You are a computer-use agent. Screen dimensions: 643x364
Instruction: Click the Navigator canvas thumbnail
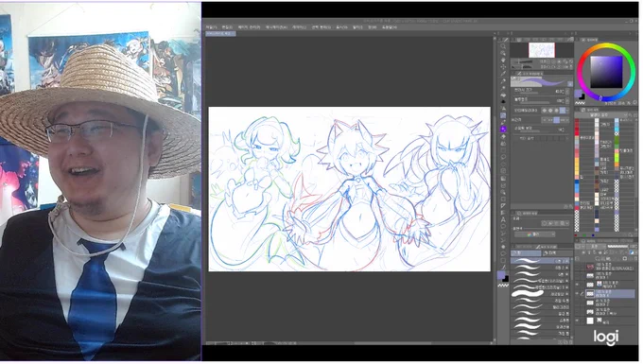(541, 50)
